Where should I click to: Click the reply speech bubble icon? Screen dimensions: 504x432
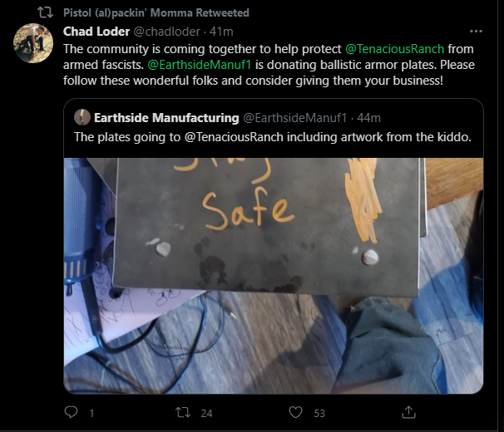click(x=71, y=412)
